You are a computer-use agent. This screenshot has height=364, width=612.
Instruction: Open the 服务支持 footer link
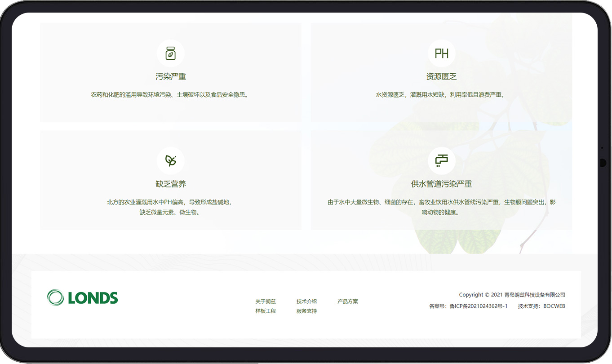[x=306, y=311]
